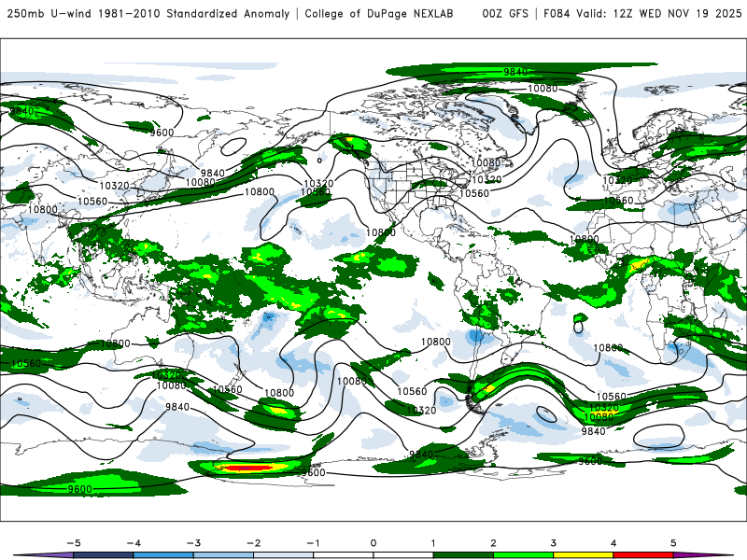
Task: Click the '0' color bar label
Action: [x=373, y=543]
